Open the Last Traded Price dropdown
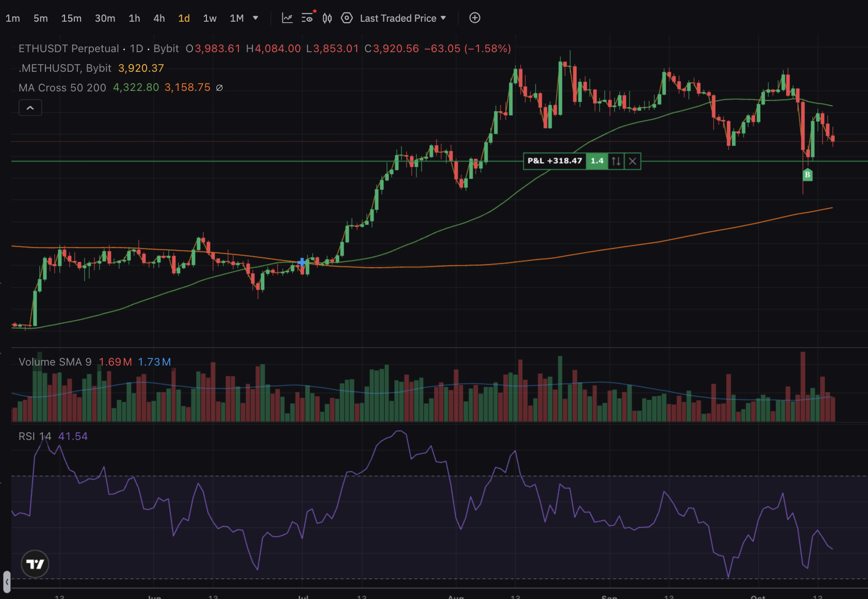Screen dimensions: 868x599 [x=403, y=18]
